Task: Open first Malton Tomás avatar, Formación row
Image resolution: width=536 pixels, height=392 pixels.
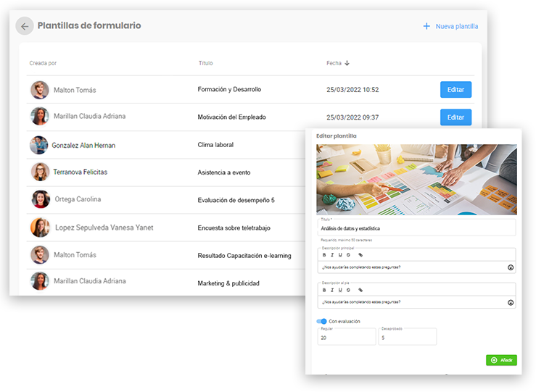Action: [x=40, y=90]
